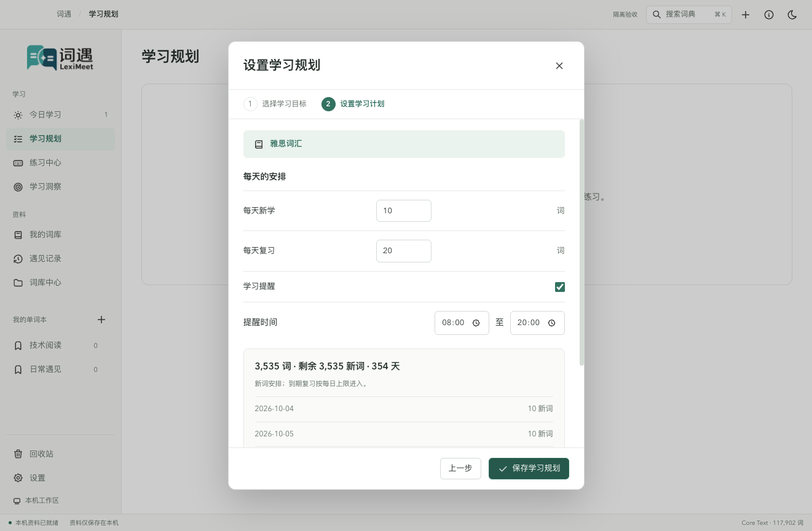
Task: Close the 设置学习规划 dialog
Action: tap(559, 66)
